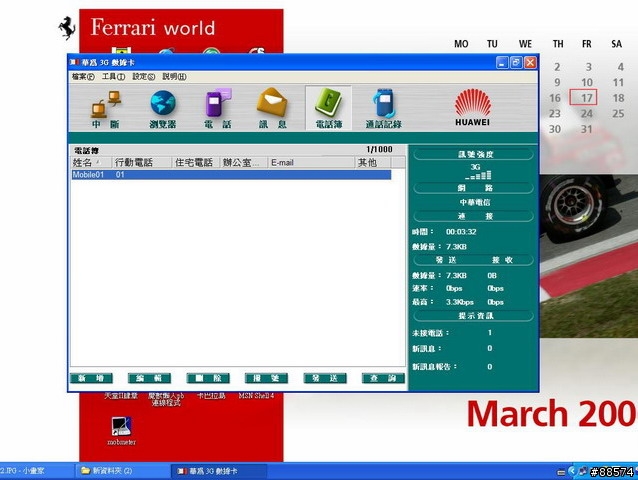Sort by the 住宅電話 column header
Viewport: 638px width, 480px height.
[x=196, y=163]
